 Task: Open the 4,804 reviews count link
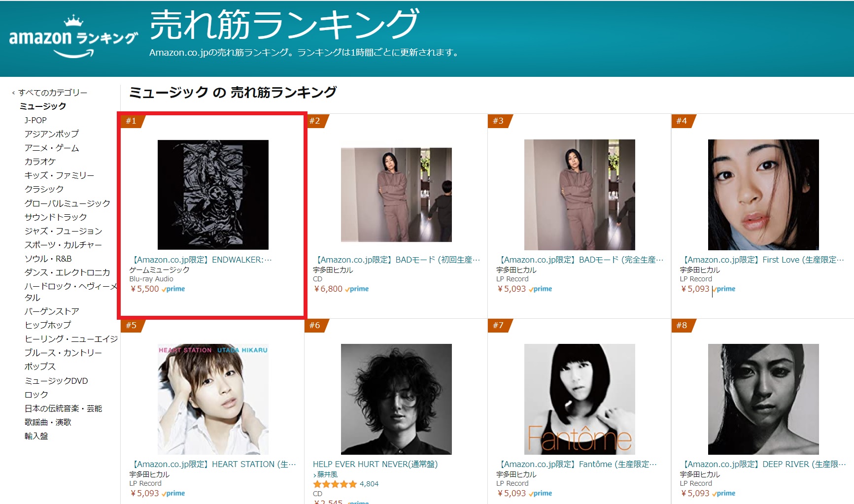pos(369,484)
